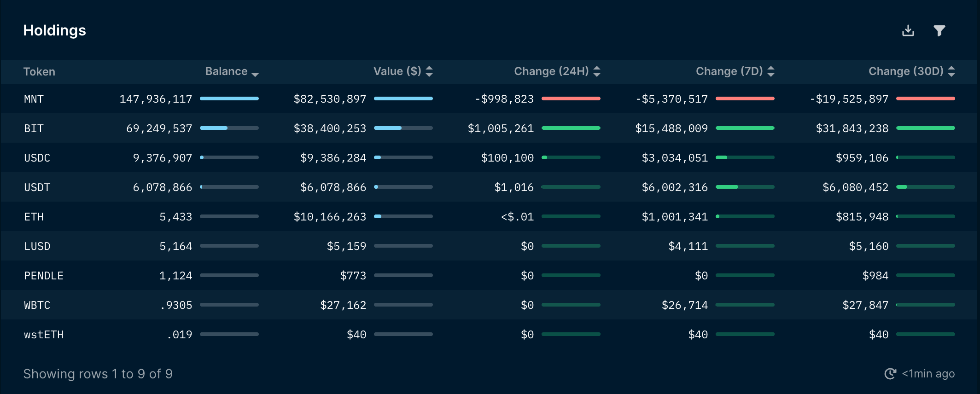980x394 pixels.
Task: Select the MNT token row
Action: [34, 99]
